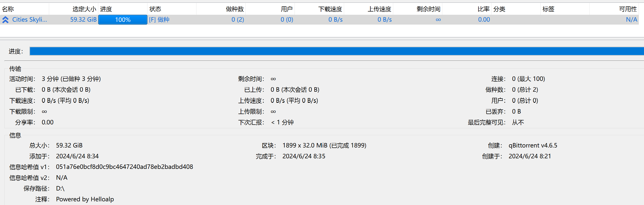Click the 0 (2) seeds cell
The height and width of the screenshot is (205, 644).
(x=238, y=20)
